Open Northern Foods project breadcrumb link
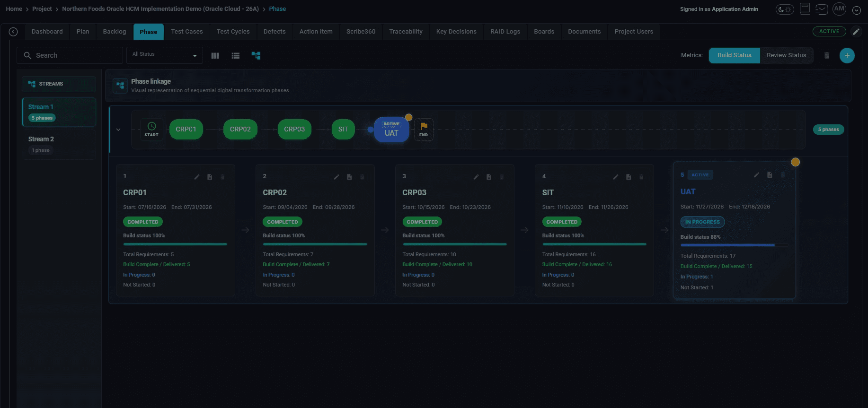The image size is (868, 408). pos(160,9)
